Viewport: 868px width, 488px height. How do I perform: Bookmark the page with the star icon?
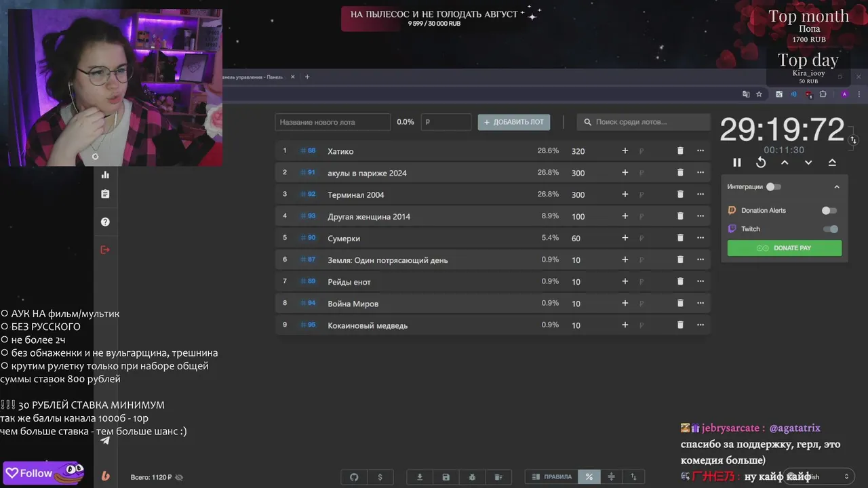[759, 94]
